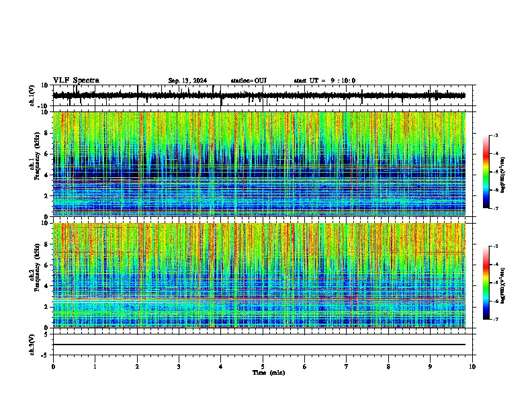The image size is (532, 411).
Task: Click the ch.1 voltage waveform trace
Action: [x=259, y=95]
